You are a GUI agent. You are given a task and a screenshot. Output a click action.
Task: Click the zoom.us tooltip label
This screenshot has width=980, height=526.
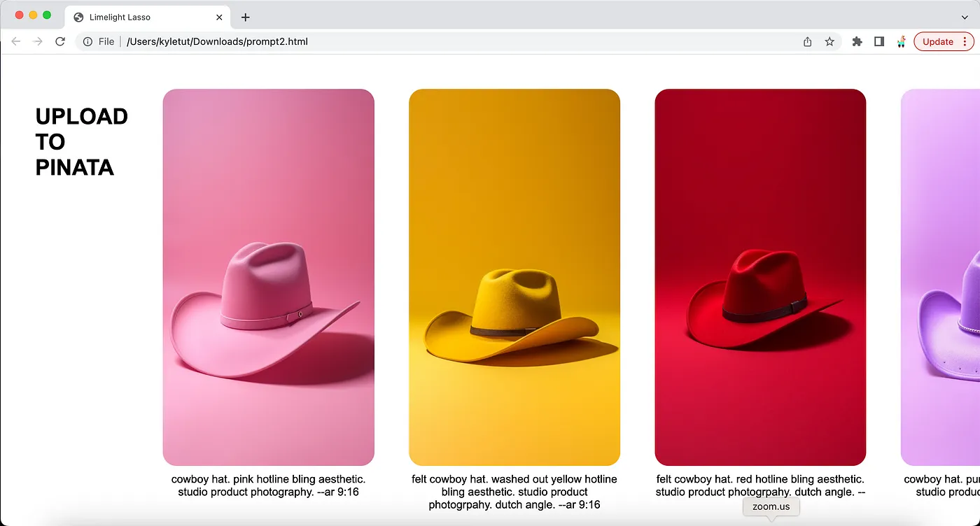tap(771, 506)
